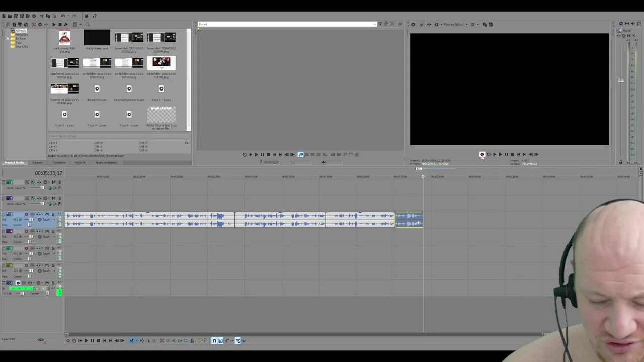This screenshot has width=644, height=362.
Task: Mute the Master bus
Action: point(629,36)
